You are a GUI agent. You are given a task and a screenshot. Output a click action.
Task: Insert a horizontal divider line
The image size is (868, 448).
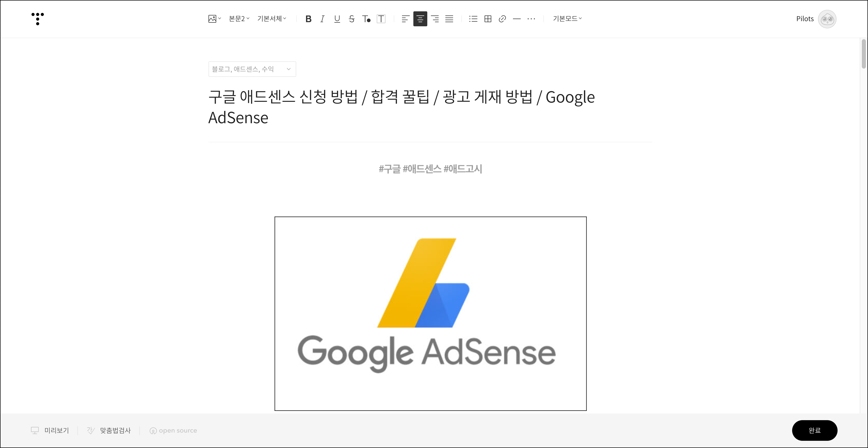coord(517,19)
